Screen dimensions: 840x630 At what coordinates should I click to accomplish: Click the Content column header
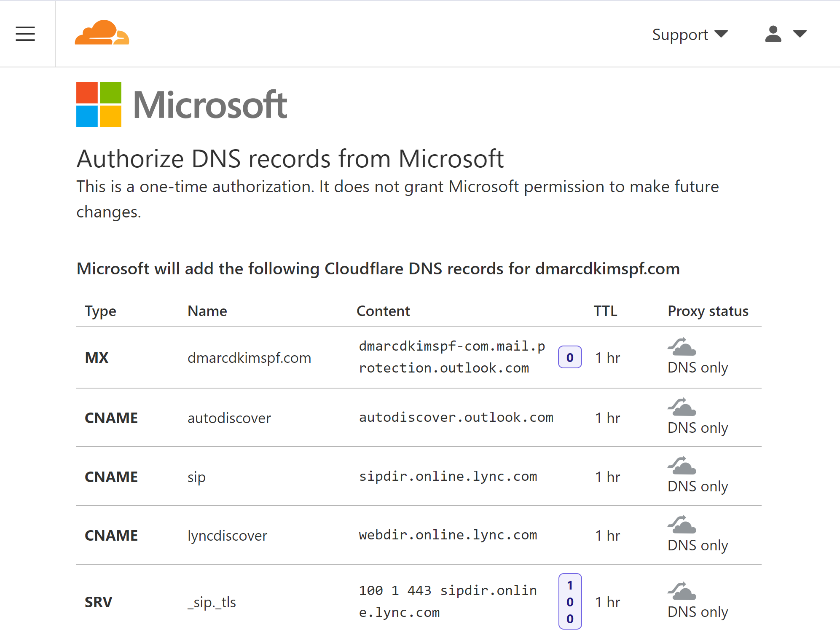click(x=383, y=311)
